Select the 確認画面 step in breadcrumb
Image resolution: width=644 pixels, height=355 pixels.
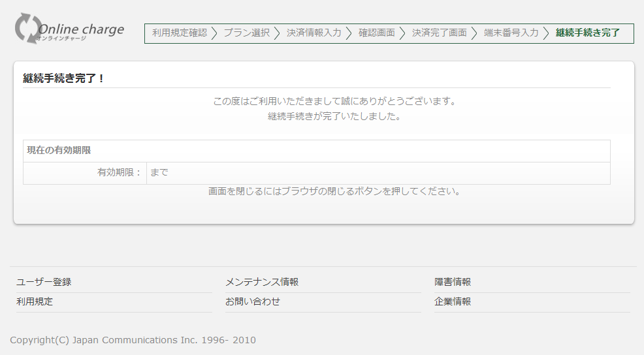pos(376,33)
